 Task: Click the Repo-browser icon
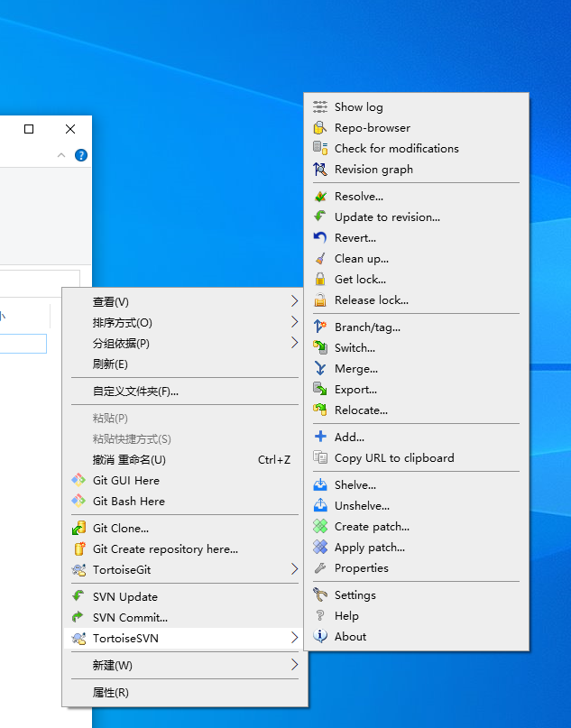(x=320, y=128)
